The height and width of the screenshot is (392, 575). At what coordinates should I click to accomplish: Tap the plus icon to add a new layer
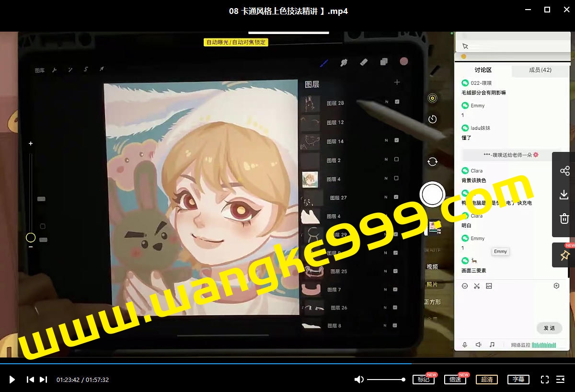click(x=397, y=82)
